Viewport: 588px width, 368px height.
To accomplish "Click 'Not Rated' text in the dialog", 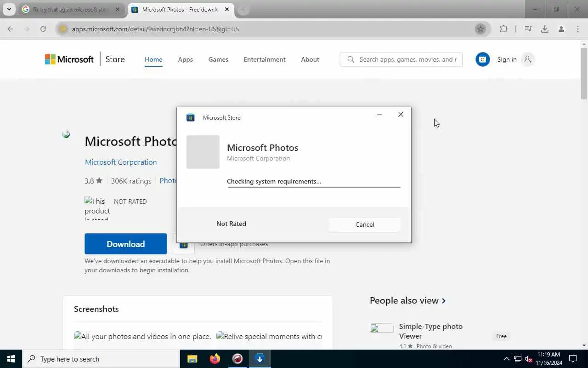I will tap(231, 224).
